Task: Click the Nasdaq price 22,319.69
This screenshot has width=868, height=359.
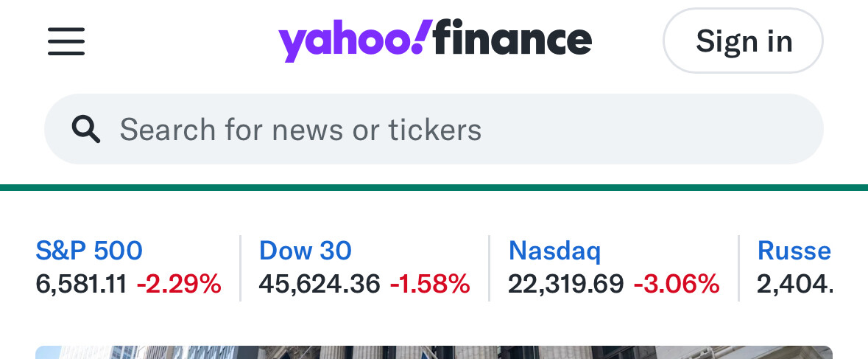Action: pos(565,283)
